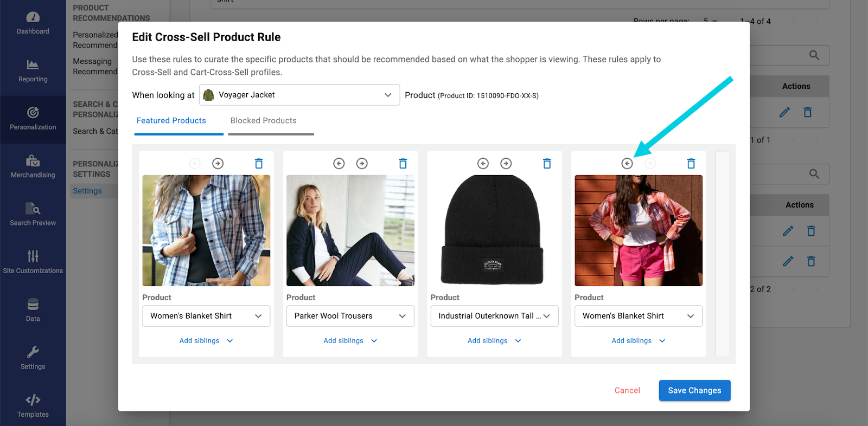Expand Add siblings under first Blanket Shirt
Image resolution: width=868 pixels, height=426 pixels.
click(206, 341)
